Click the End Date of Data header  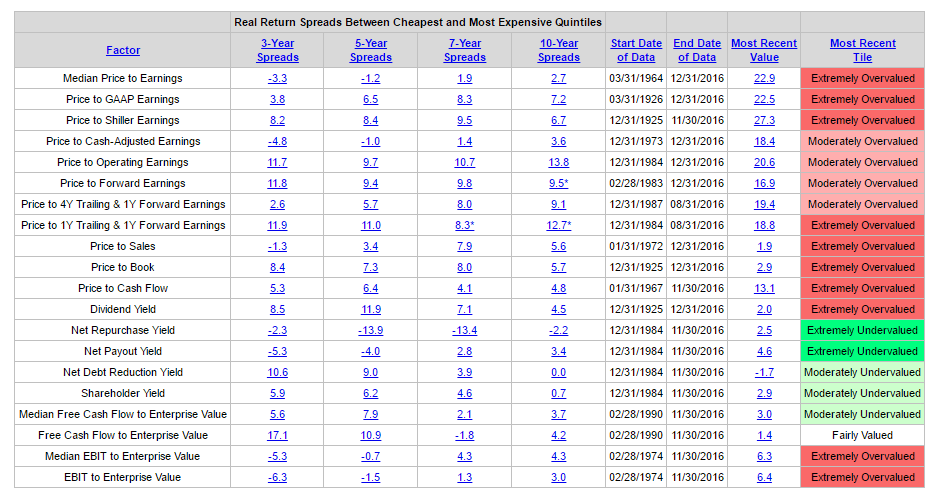tap(697, 50)
